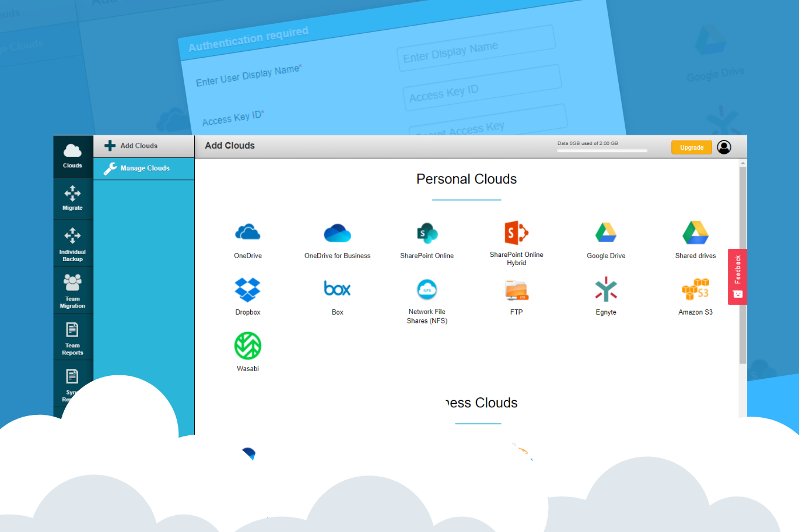
Task: Click the data usage progress bar
Action: [602, 150]
